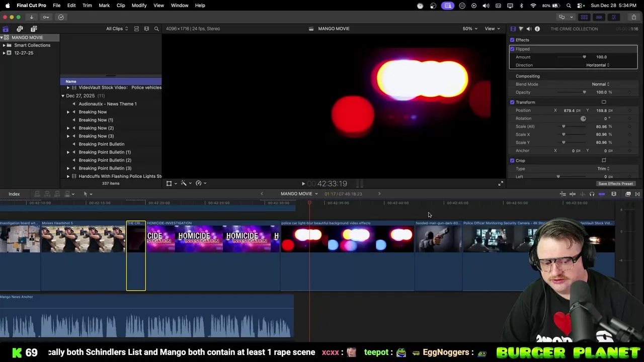The height and width of the screenshot is (362, 644).
Task: Open the Video inspector tab icon
Action: pos(513,29)
